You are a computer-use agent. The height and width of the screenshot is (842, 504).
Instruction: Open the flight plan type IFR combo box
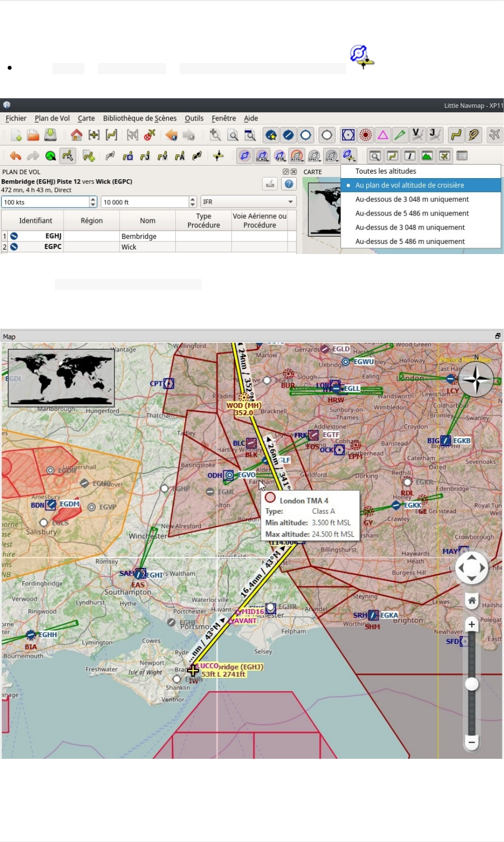point(248,202)
